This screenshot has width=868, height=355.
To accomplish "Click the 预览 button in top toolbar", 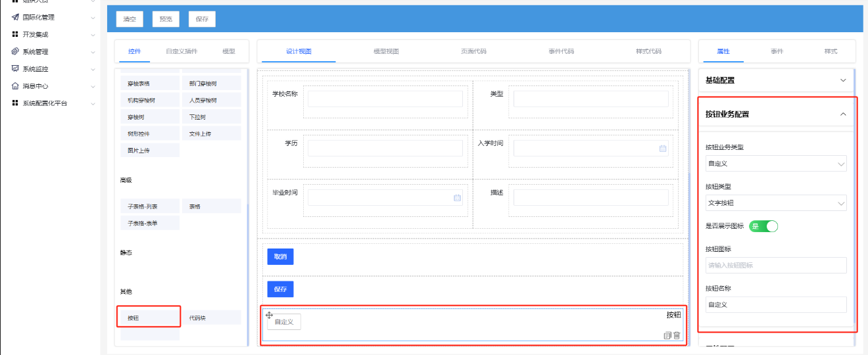I will point(166,19).
